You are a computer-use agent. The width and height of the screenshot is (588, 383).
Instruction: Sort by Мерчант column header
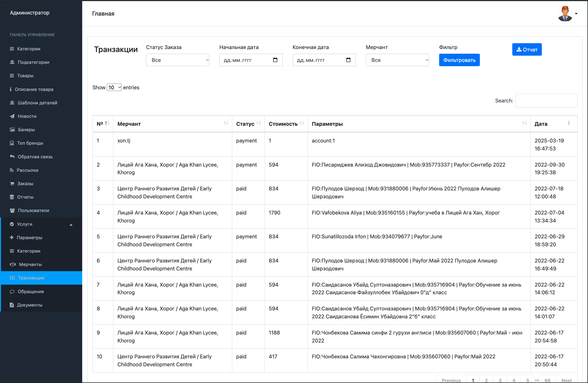[x=173, y=124]
